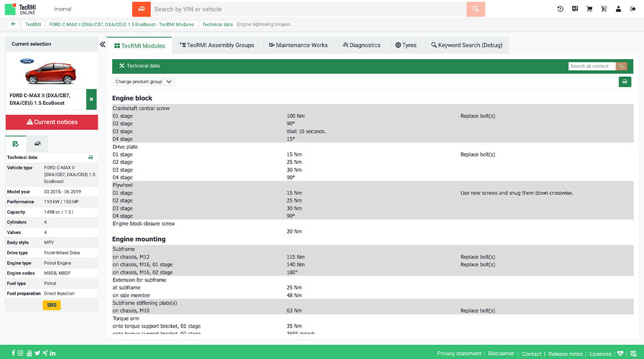Open the Change product group dropdown

tap(144, 81)
